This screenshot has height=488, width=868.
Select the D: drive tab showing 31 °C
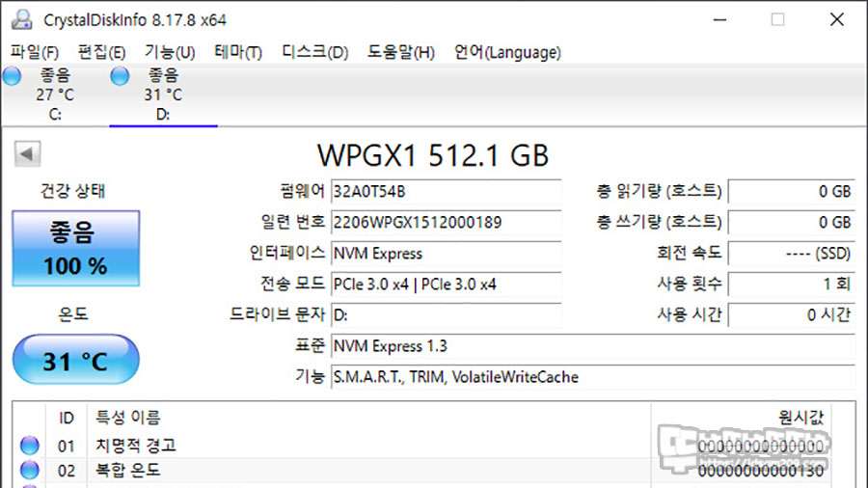pos(163,95)
